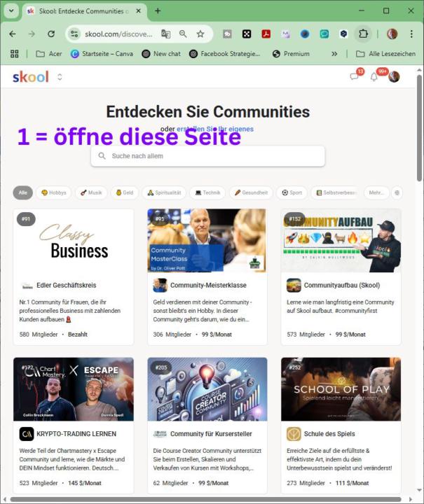Open the 'Alle Lesezeichen' folder
The image size is (424, 504).
coord(385,54)
